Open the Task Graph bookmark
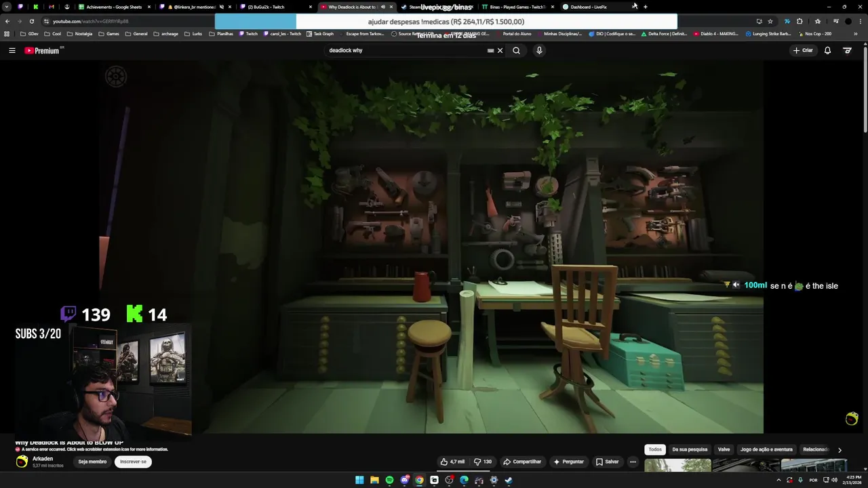 coord(320,33)
